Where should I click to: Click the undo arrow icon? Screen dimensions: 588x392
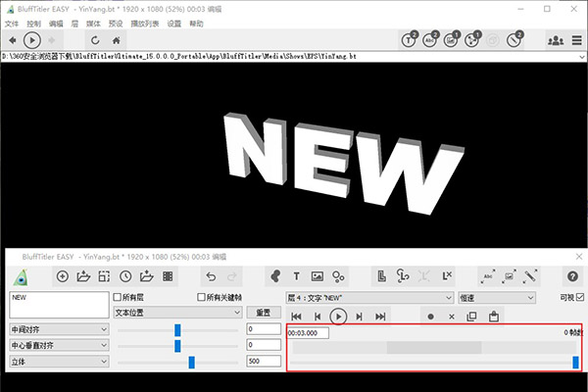click(211, 277)
